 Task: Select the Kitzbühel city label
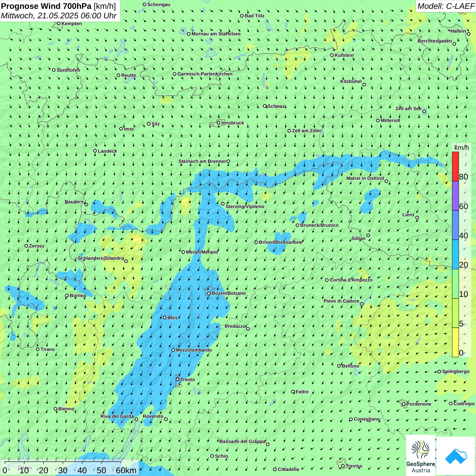click(351, 81)
